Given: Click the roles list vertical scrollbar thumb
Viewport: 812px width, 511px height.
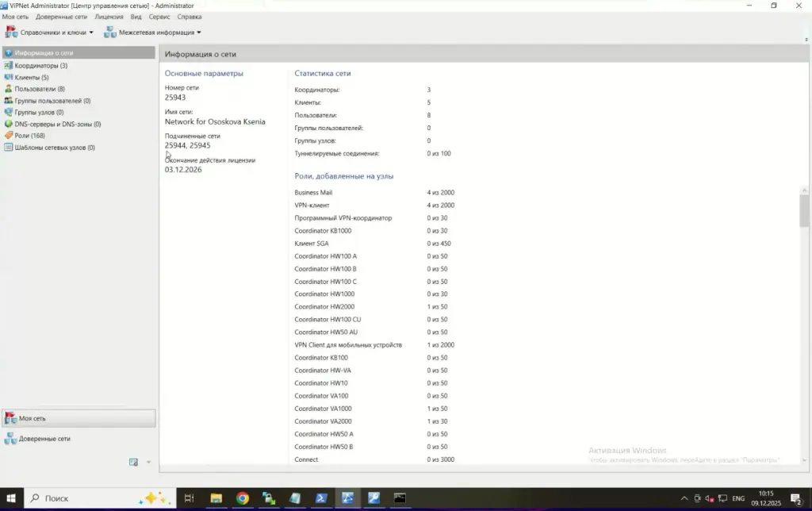Looking at the screenshot, I should 804,210.
